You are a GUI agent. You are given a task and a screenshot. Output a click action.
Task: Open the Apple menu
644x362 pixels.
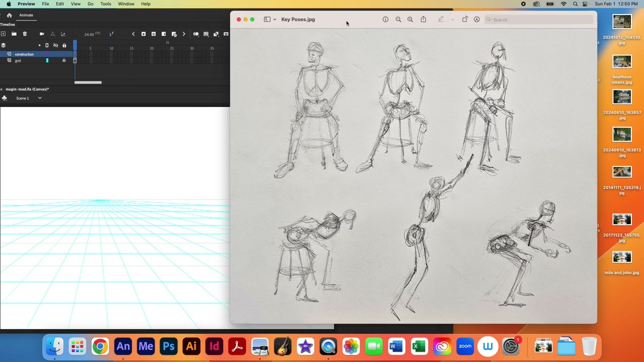point(9,4)
